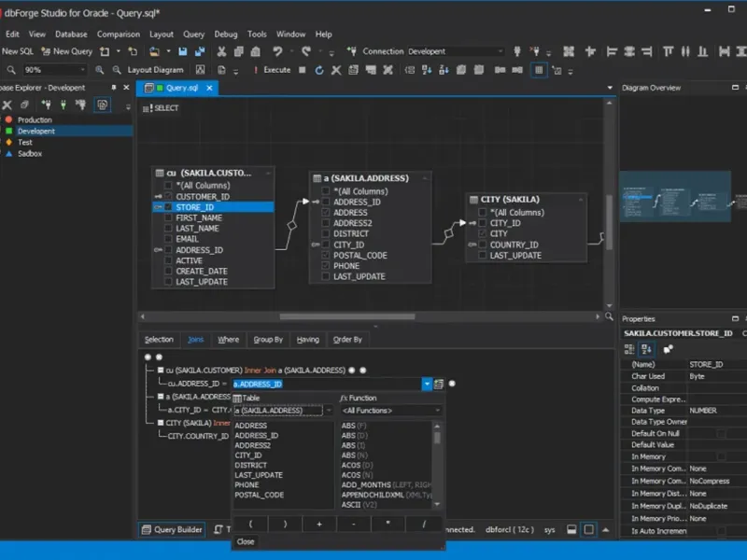Click the Cut scissors icon in the toolbar

pyautogui.click(x=219, y=51)
